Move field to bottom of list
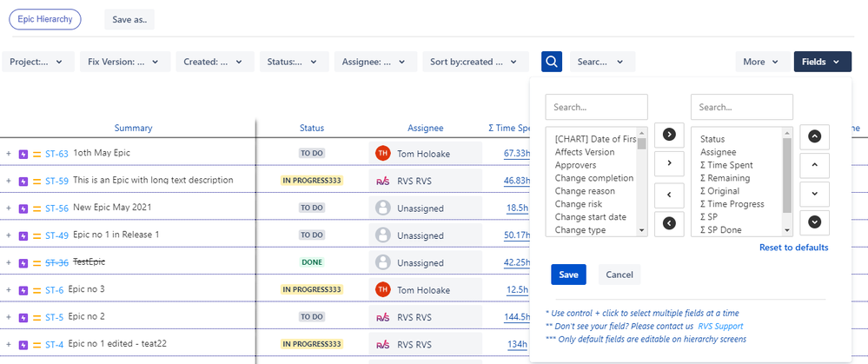The width and height of the screenshot is (868, 364). click(814, 222)
